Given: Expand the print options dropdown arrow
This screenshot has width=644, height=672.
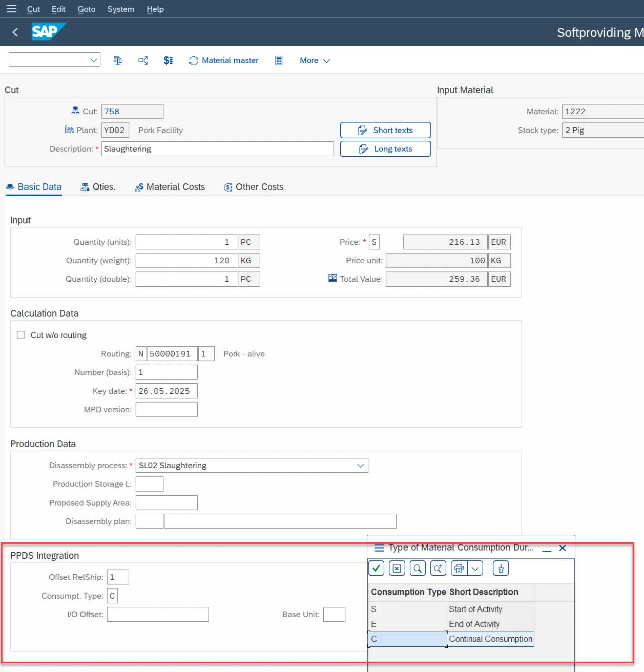Looking at the screenshot, I should coord(475,568).
